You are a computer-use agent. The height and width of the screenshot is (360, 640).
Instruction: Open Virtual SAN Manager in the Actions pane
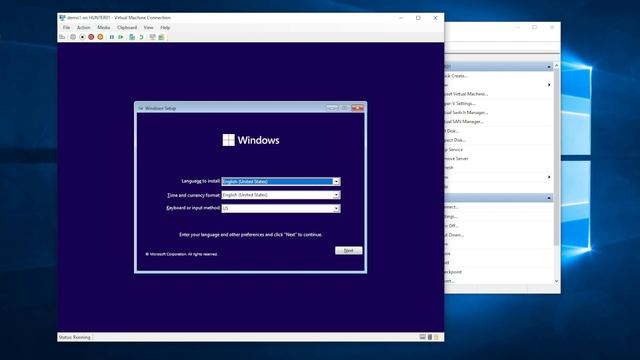point(464,122)
